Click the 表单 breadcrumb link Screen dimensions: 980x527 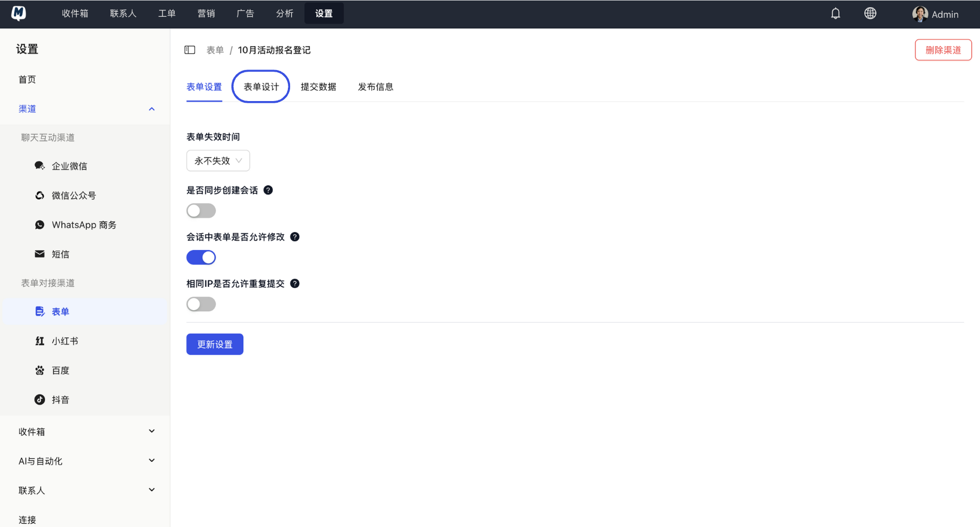tap(215, 49)
